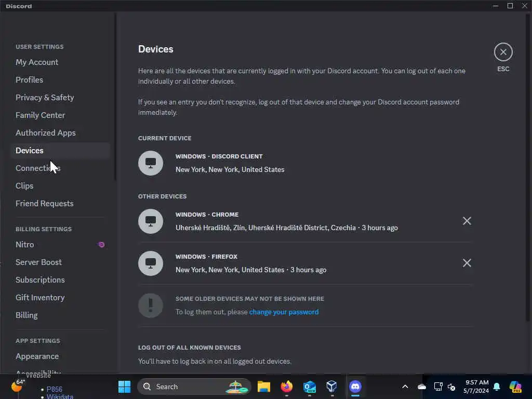The height and width of the screenshot is (399, 532).
Task: Click the exclamation warning icon for older devices
Action: pyautogui.click(x=151, y=305)
